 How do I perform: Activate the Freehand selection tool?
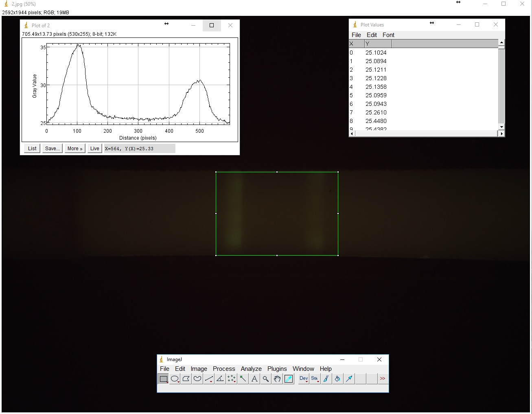coord(197,379)
